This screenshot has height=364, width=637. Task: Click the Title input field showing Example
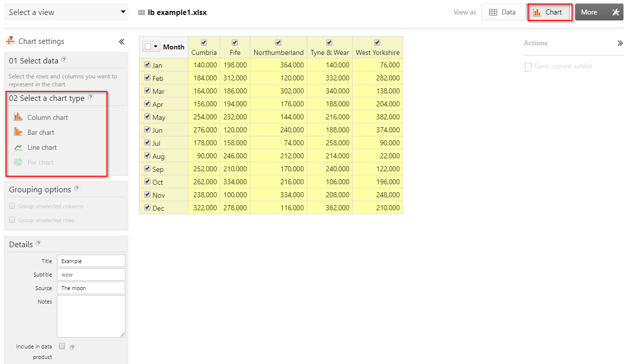pyautogui.click(x=91, y=261)
